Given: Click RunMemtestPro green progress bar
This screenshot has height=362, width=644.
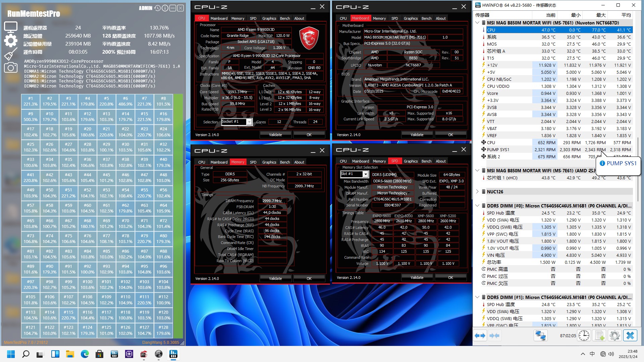Looking at the screenshot, I should pos(178,216).
